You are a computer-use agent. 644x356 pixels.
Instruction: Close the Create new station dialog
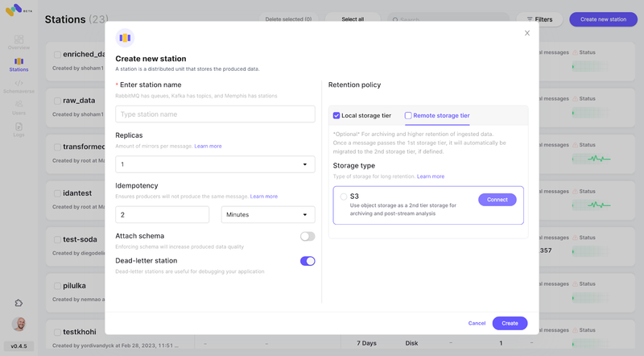pyautogui.click(x=527, y=33)
